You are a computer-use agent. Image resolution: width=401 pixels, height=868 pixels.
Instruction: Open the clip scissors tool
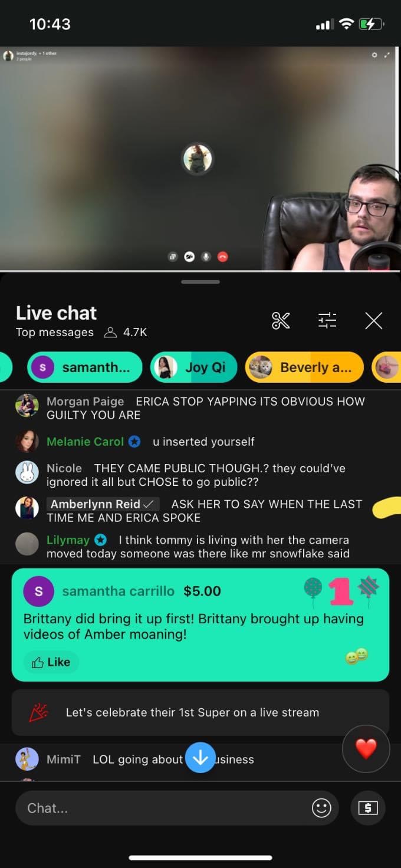point(281,320)
